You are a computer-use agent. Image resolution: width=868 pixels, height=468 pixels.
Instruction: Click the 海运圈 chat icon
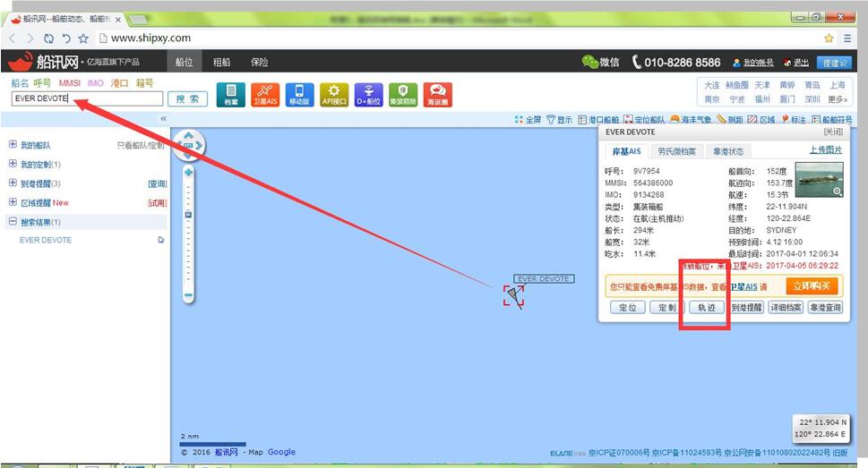[437, 94]
